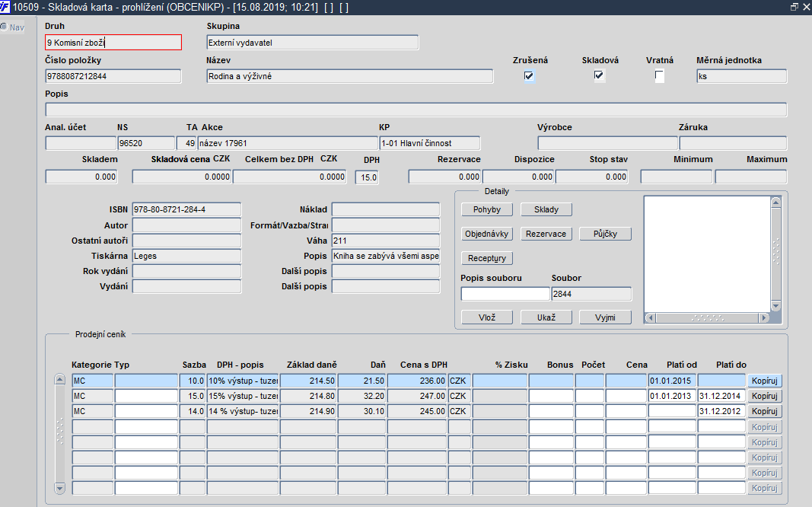812x507 pixels.
Task: Click the application icon in the title bar
Action: tap(5, 8)
